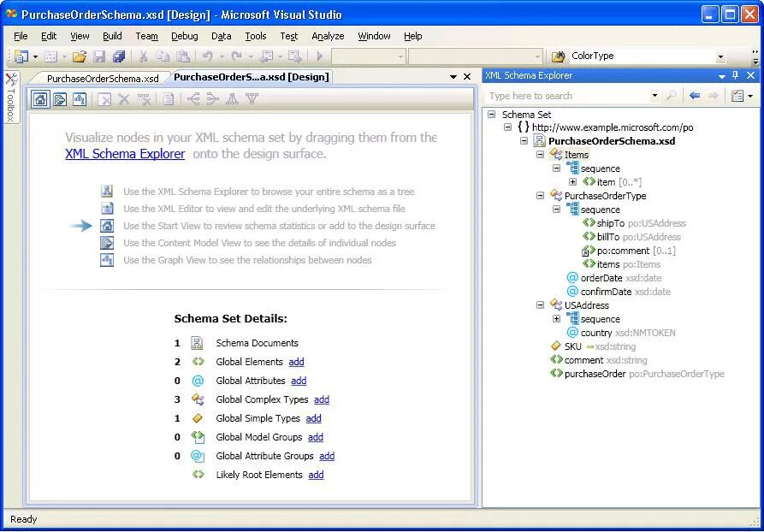
Task: Open the ColorType find combo dropdown
Action: coord(720,57)
